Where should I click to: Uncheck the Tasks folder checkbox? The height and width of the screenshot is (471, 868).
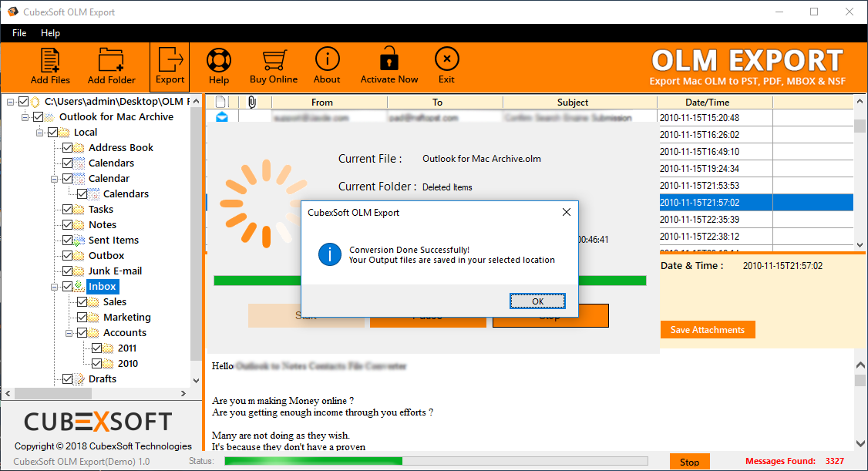(x=67, y=209)
